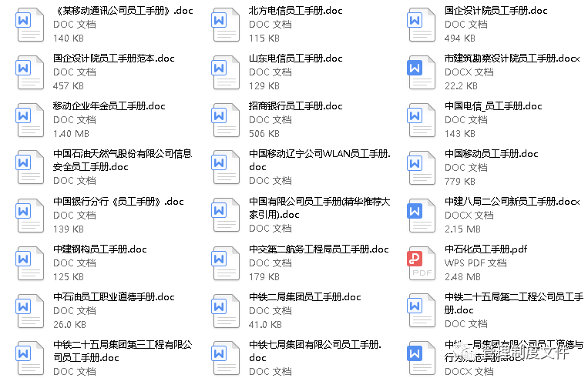Click the icon for 中石油员工职业道德手册.doc
588x378 pixels.
30,310
